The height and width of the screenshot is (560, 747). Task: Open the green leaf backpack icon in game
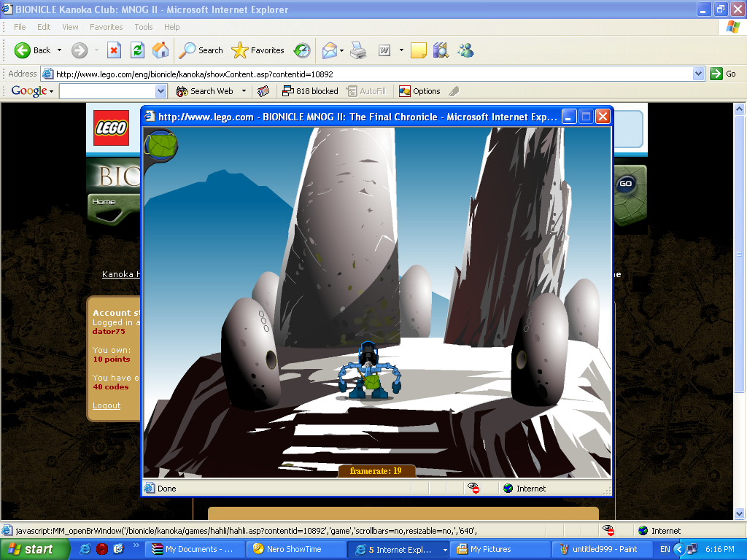[x=161, y=145]
